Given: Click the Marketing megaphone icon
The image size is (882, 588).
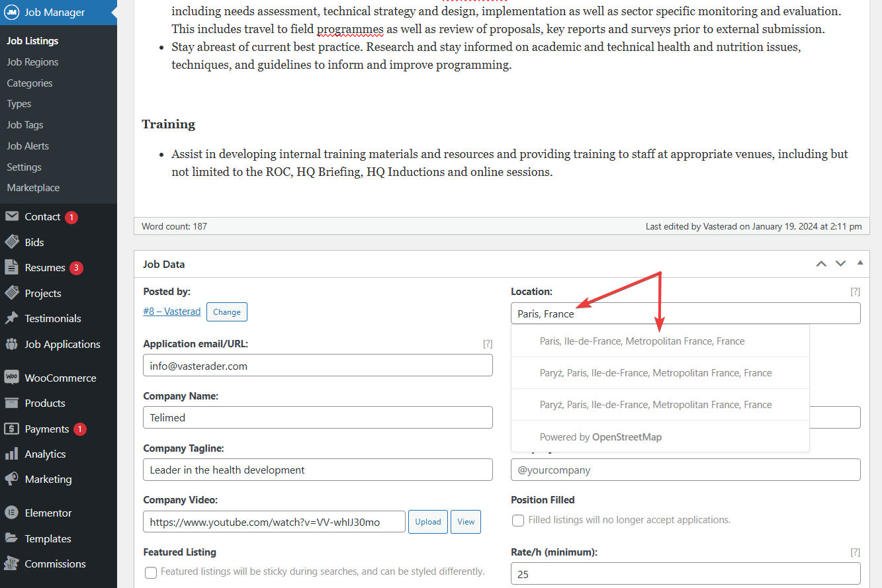Looking at the screenshot, I should [11, 479].
